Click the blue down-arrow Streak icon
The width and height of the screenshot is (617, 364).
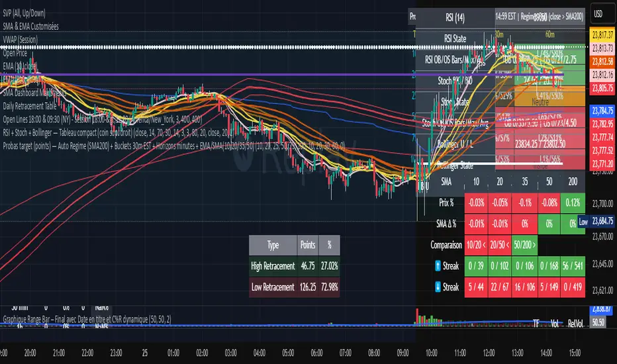438,287
